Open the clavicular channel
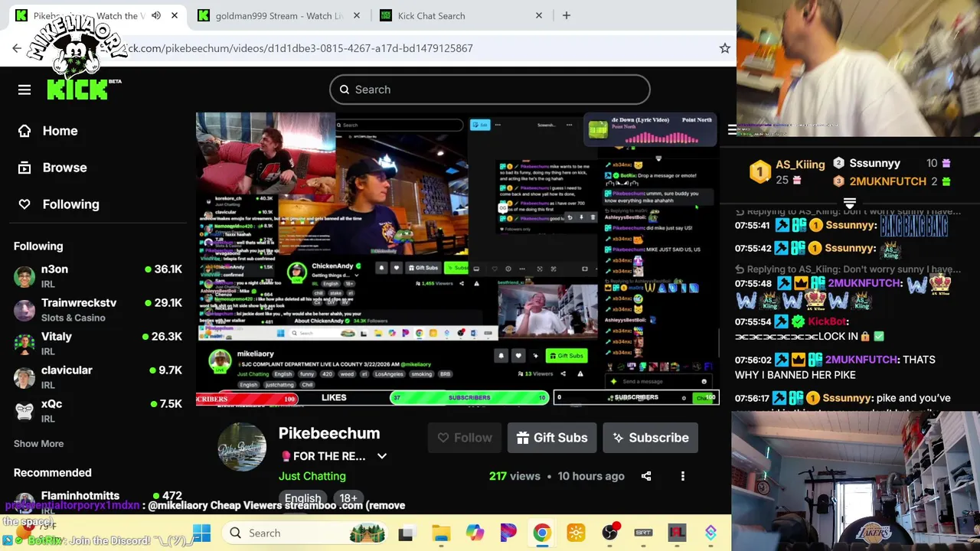The width and height of the screenshot is (980, 551). click(97, 377)
